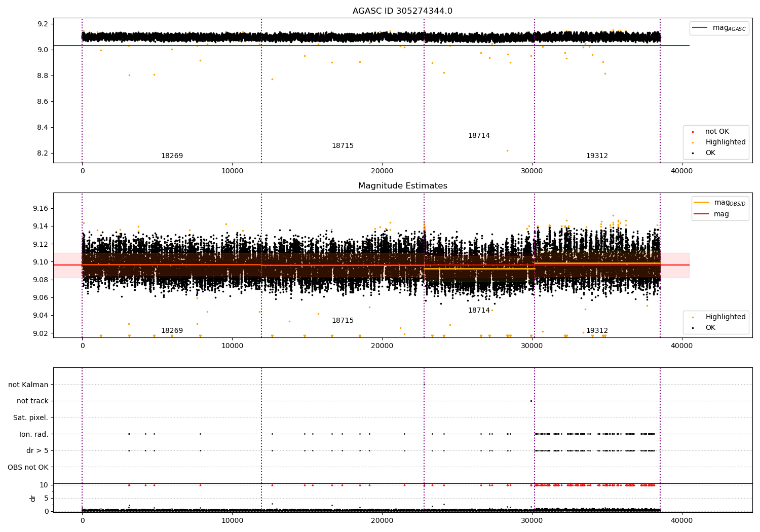Click the 'Sat. pixel.' row label
This screenshot has height=532, width=760.
[x=31, y=418]
